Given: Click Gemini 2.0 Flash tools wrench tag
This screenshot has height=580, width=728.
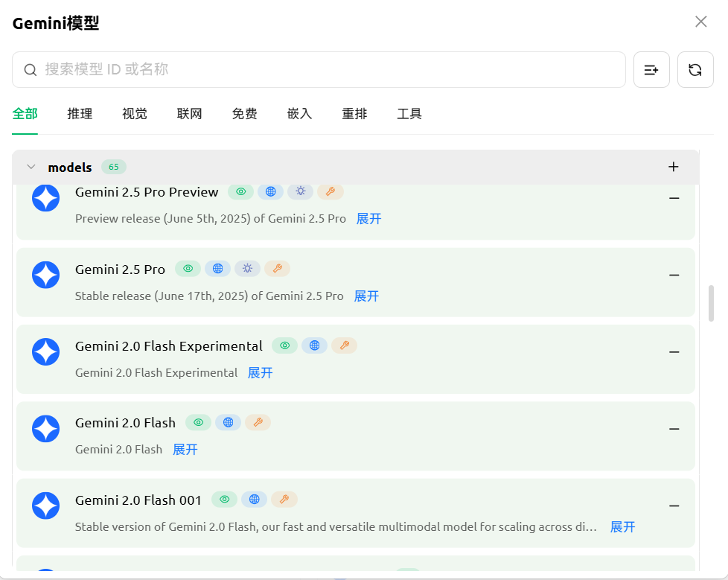Looking at the screenshot, I should 258,423.
